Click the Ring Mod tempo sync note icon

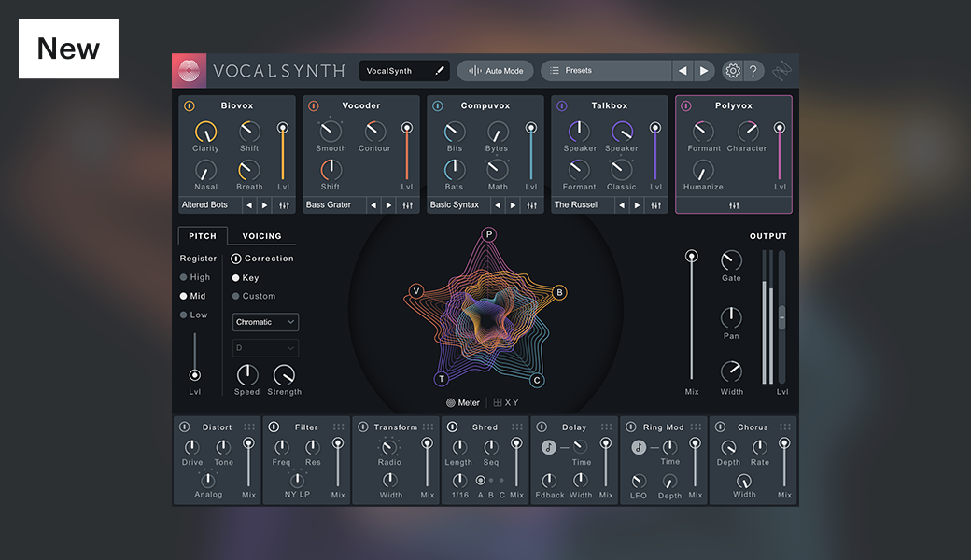[x=639, y=447]
